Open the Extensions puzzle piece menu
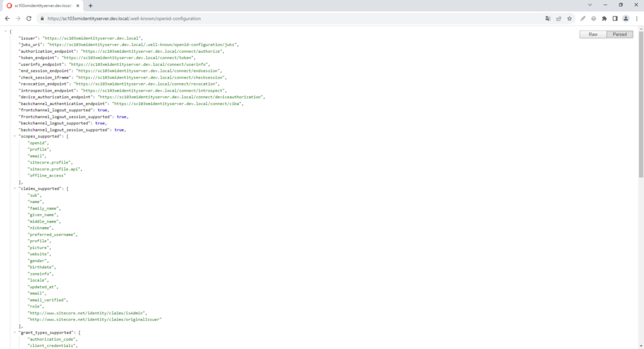The image size is (644, 349). tap(604, 18)
